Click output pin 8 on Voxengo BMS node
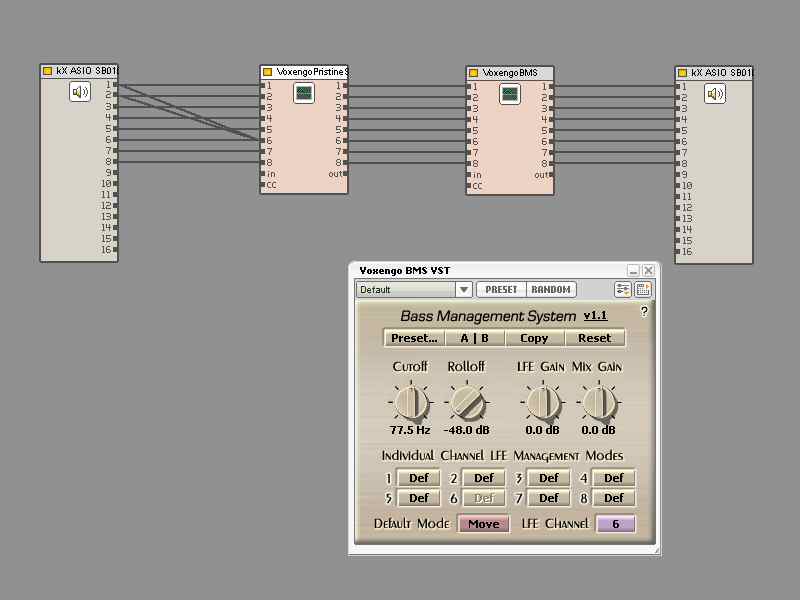The height and width of the screenshot is (600, 800). [x=551, y=163]
